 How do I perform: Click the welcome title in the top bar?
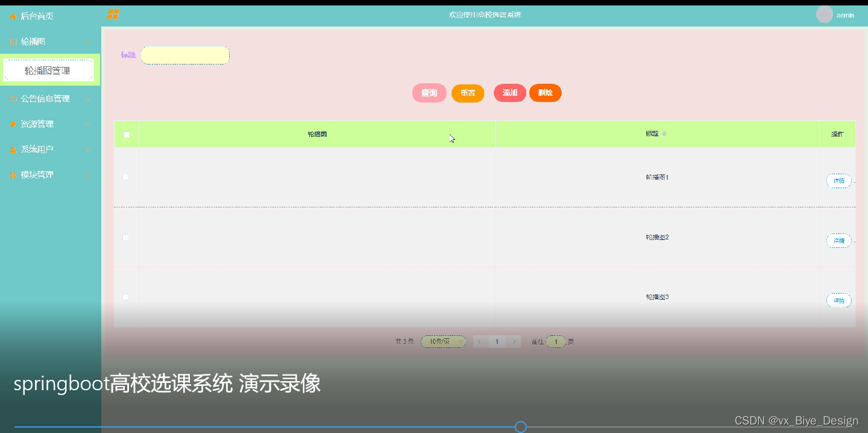click(485, 14)
